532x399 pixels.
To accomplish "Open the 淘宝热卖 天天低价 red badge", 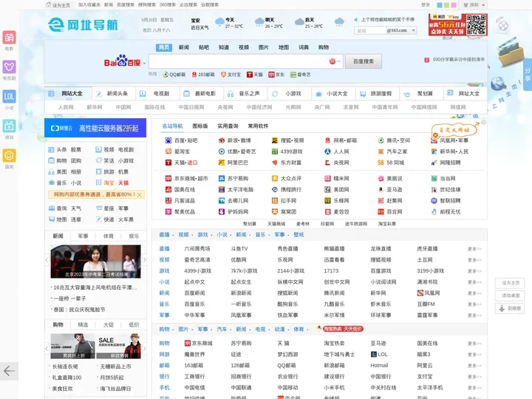I will 343,329.
